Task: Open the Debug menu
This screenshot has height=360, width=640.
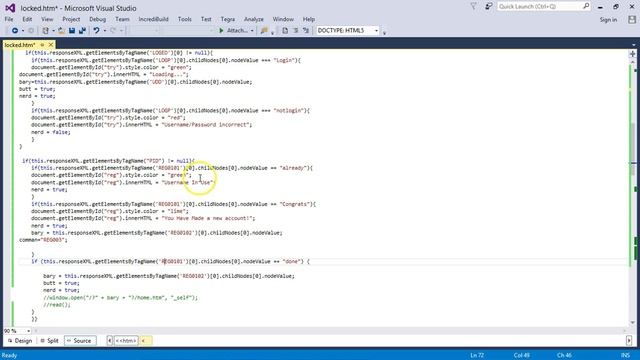Action: point(97,19)
